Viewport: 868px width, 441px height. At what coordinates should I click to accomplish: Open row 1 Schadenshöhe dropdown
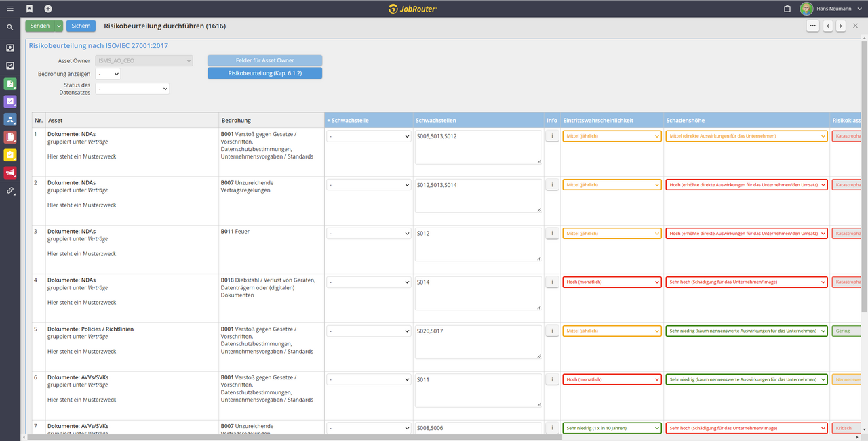click(747, 135)
